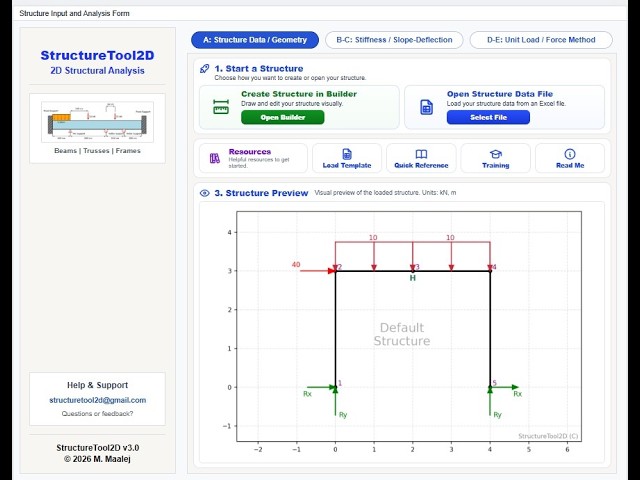Click the red 40 kN arrow at node 2
This screenshot has width=640, height=480.
[x=318, y=271]
